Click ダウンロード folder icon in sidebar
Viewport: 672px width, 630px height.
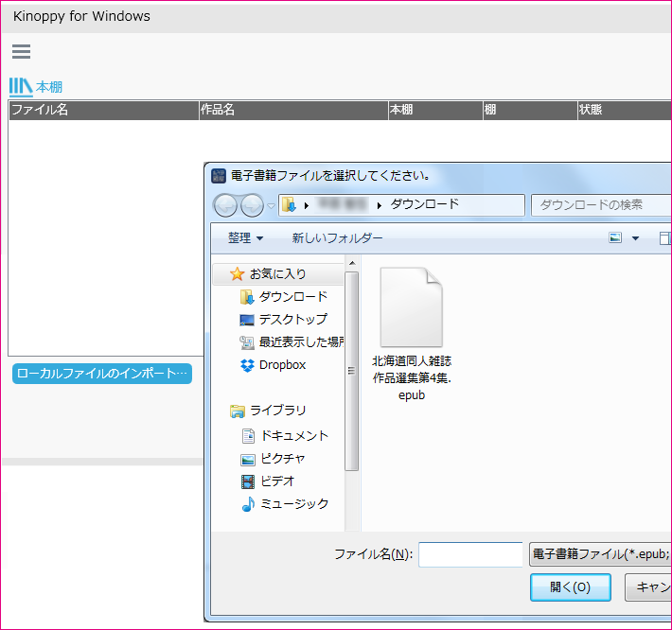(x=247, y=297)
